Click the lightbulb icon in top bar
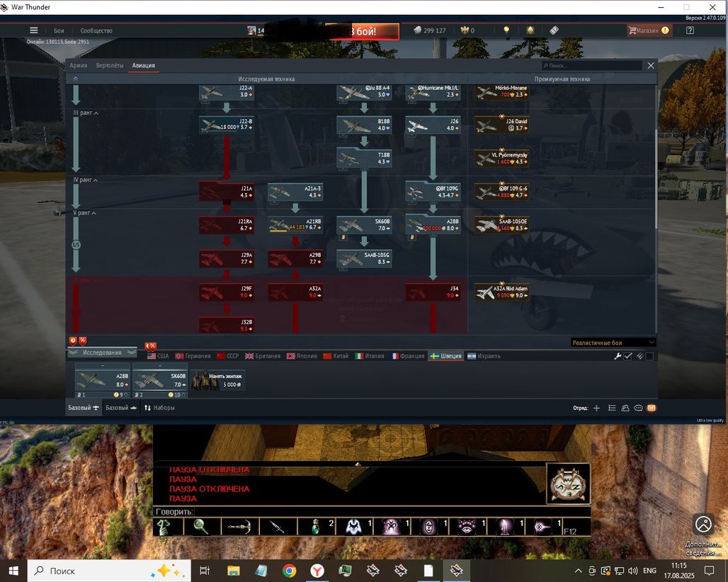The height and width of the screenshot is (582, 728). (506, 30)
